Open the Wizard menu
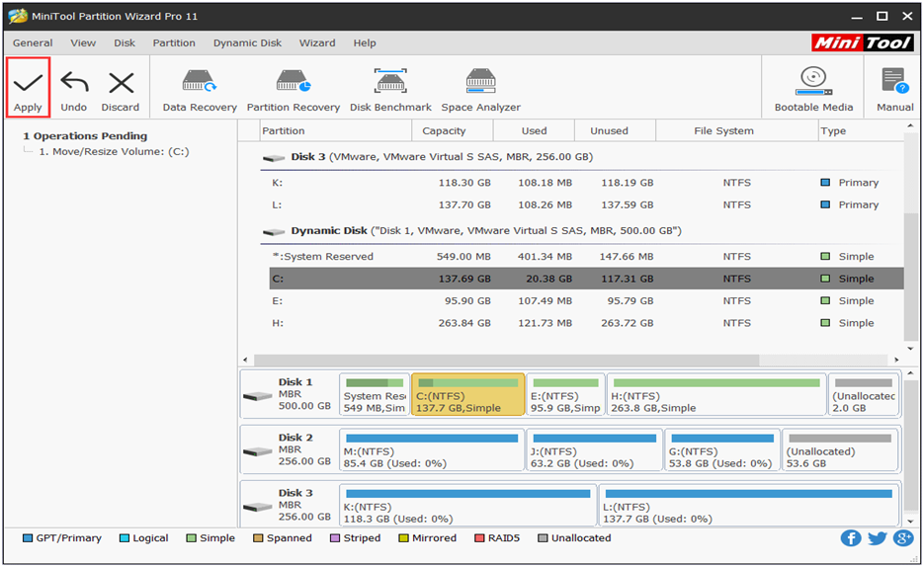Image resolution: width=924 pixels, height=567 pixels. click(317, 43)
